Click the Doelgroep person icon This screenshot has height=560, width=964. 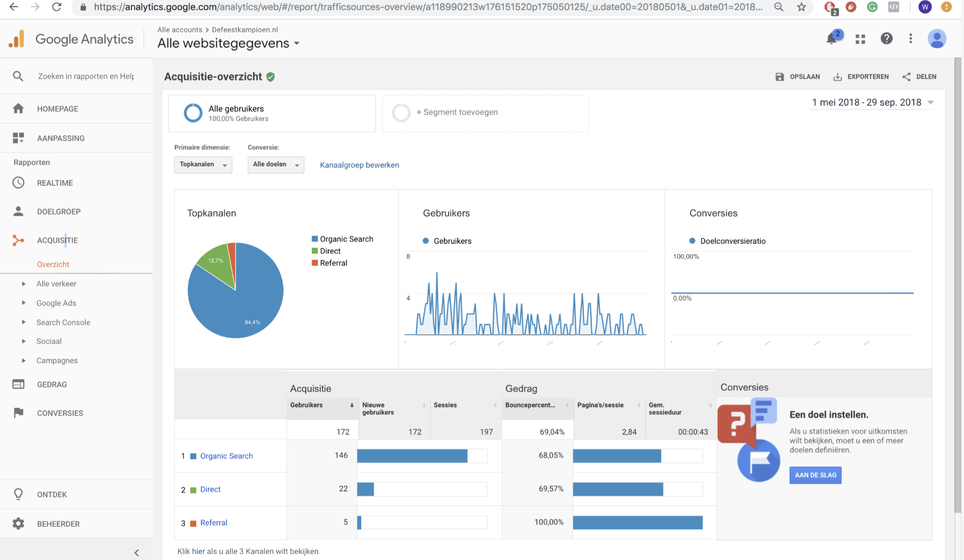18,211
